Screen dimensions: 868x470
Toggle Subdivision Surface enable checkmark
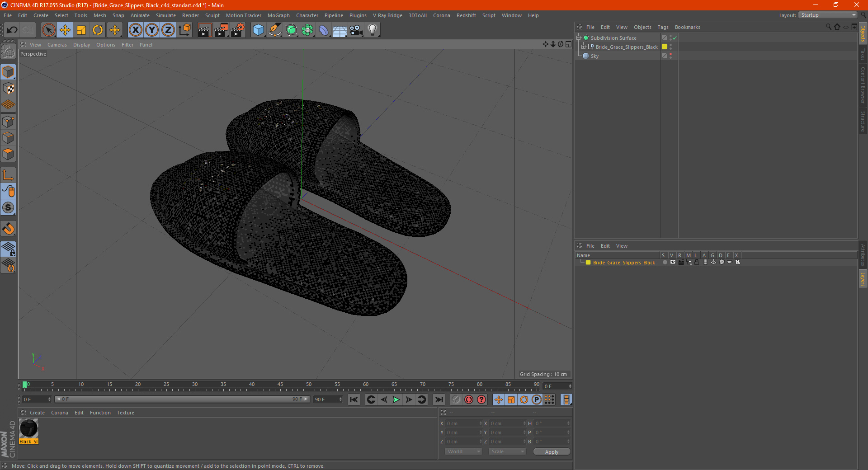click(x=675, y=38)
